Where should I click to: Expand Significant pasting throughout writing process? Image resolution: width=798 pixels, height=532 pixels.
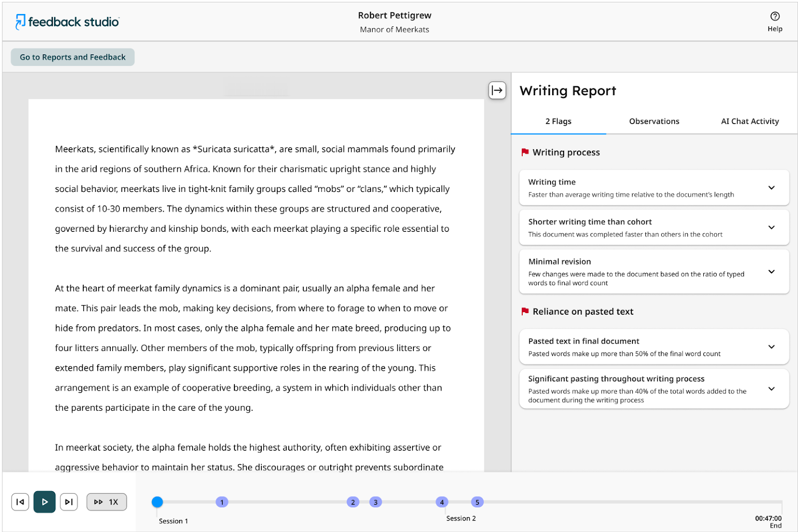tap(654, 389)
